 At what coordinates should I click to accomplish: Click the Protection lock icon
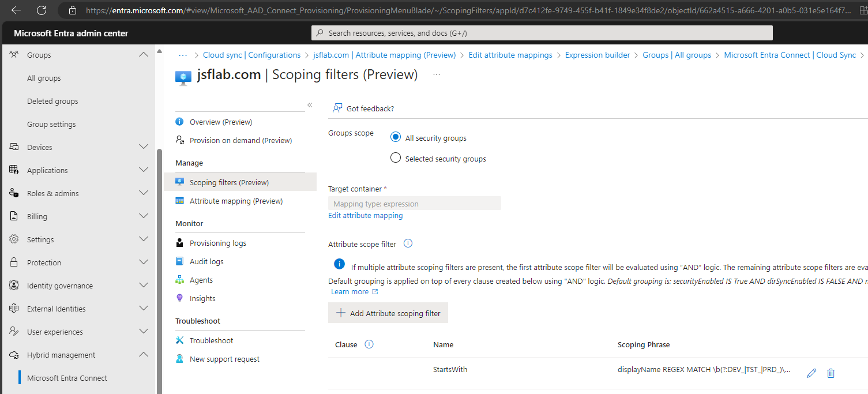pyautogui.click(x=14, y=262)
